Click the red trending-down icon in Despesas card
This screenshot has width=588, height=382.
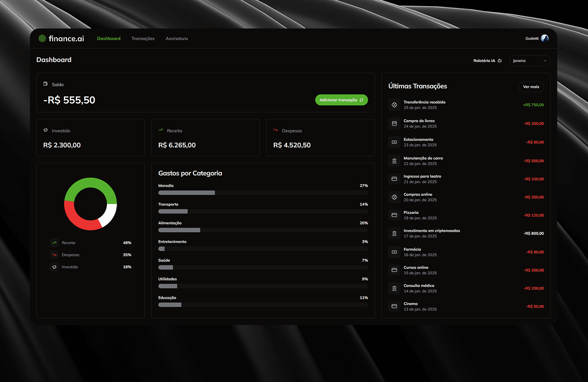pyautogui.click(x=275, y=130)
